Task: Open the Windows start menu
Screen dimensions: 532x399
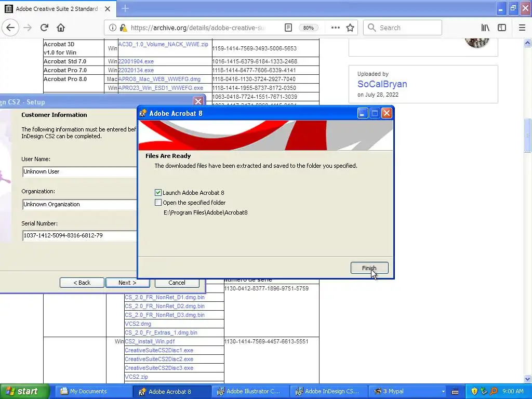Action: (24, 391)
